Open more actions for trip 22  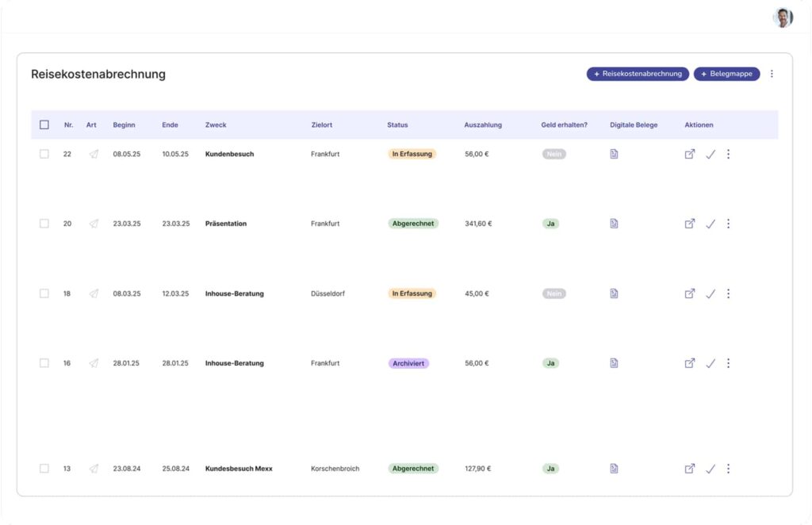coord(728,154)
